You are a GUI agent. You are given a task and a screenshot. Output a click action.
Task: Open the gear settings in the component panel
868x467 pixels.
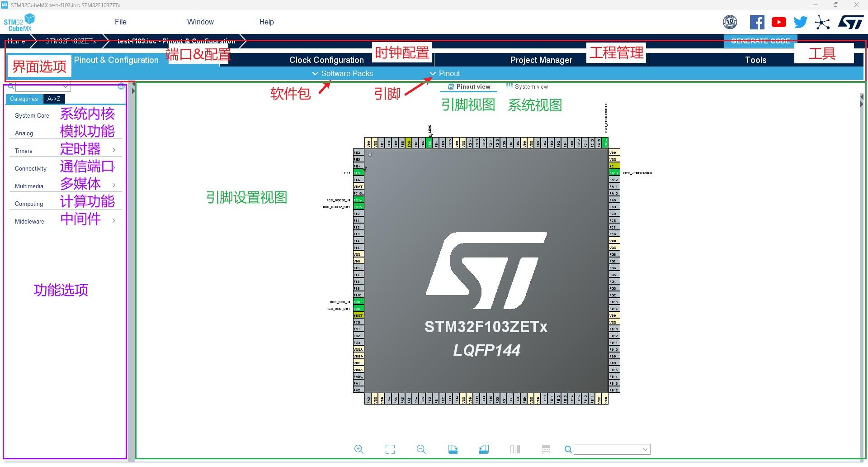point(121,86)
